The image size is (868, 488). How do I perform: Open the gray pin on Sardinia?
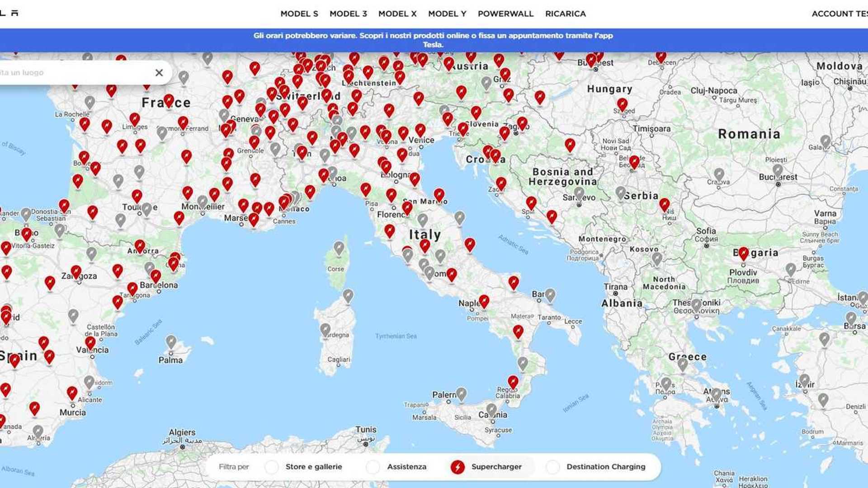(325, 328)
